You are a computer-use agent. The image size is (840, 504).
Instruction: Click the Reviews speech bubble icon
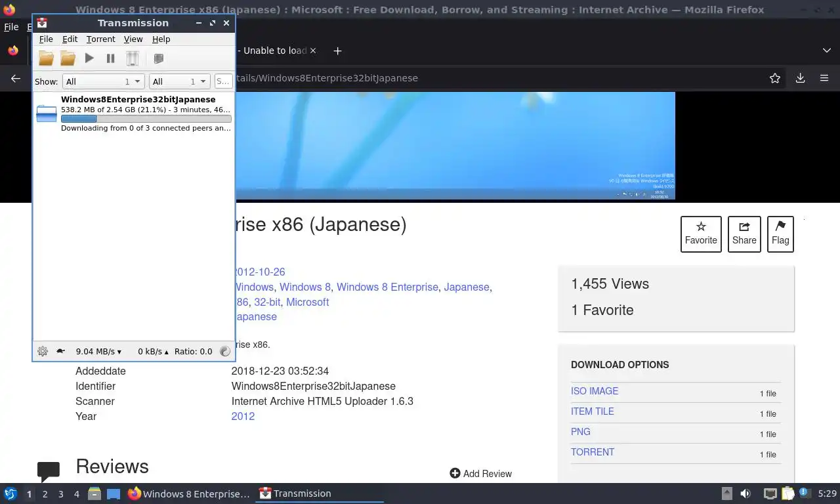pyautogui.click(x=49, y=471)
